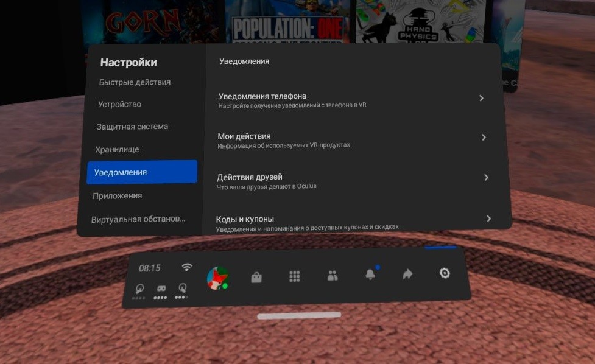Click the headset battery status icon

click(161, 289)
